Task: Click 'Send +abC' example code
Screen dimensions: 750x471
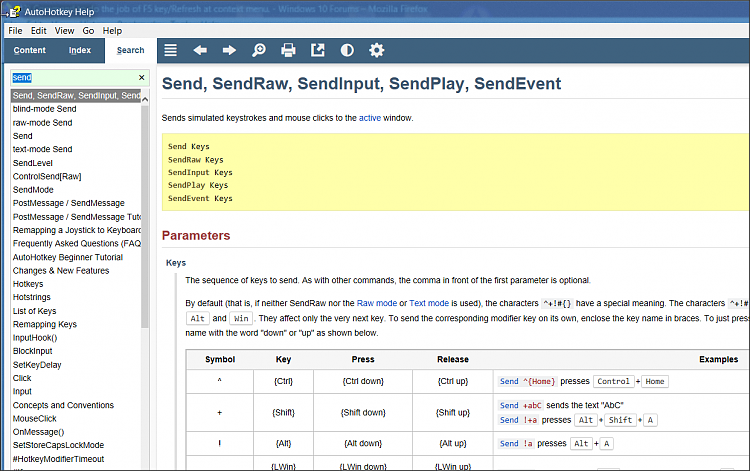Action: pyautogui.click(x=520, y=405)
